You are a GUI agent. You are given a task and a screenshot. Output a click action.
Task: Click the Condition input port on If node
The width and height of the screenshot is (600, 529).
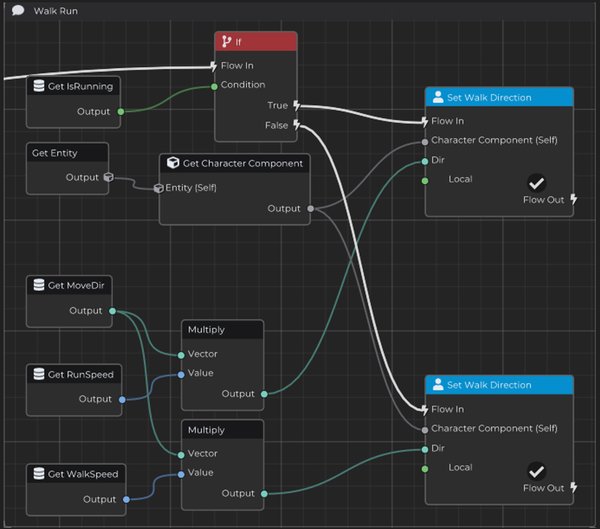click(x=214, y=87)
